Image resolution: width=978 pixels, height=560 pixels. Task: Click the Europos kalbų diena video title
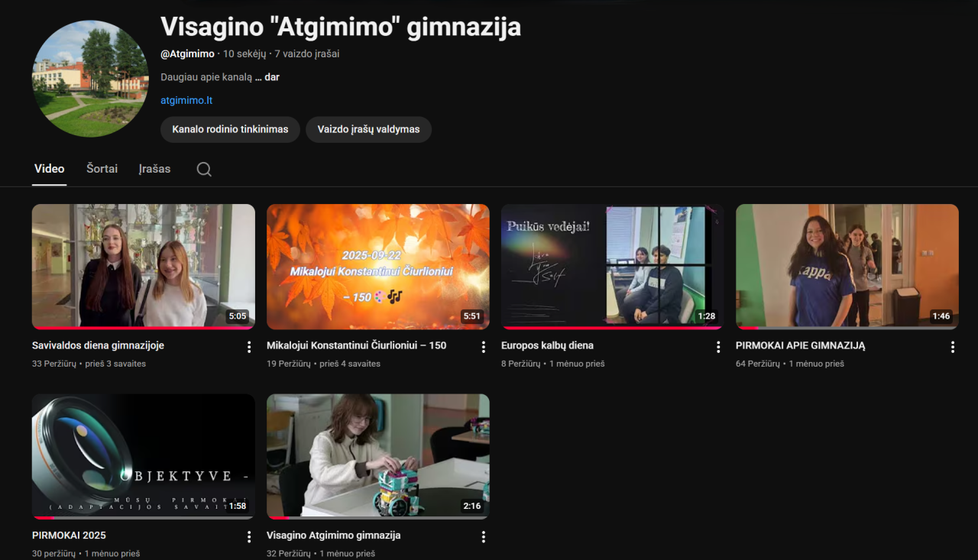(547, 345)
